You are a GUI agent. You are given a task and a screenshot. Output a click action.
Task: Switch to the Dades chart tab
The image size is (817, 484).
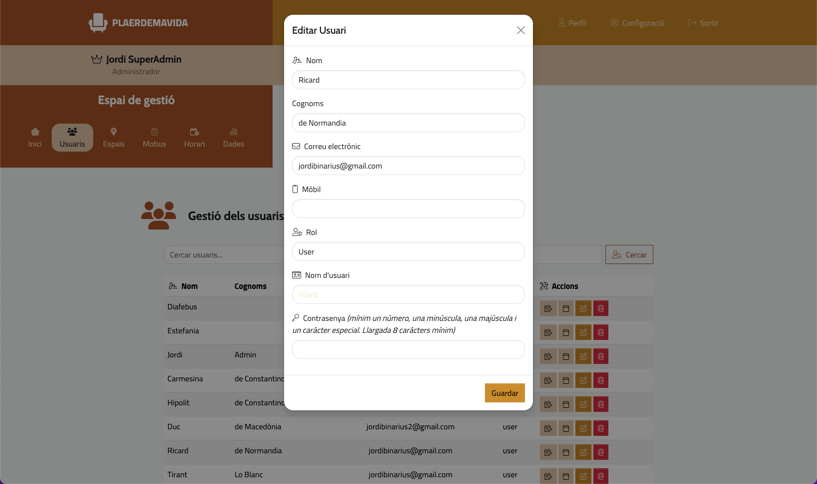(233, 137)
